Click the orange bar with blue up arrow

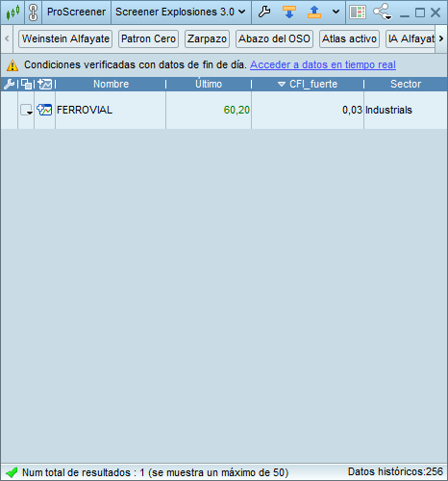[314, 13]
